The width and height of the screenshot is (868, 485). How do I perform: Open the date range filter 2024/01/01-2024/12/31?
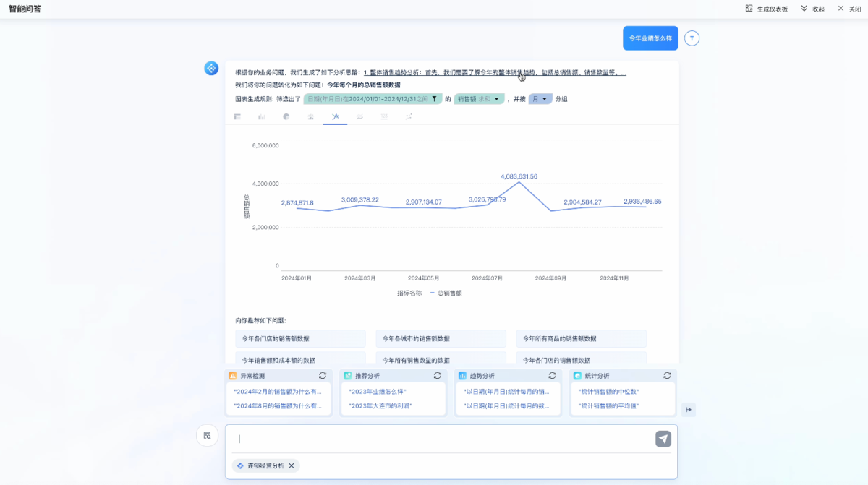373,99
